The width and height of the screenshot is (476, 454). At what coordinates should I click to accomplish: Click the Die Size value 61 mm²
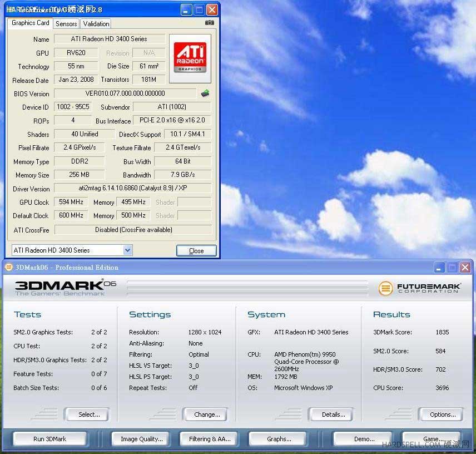coord(149,66)
